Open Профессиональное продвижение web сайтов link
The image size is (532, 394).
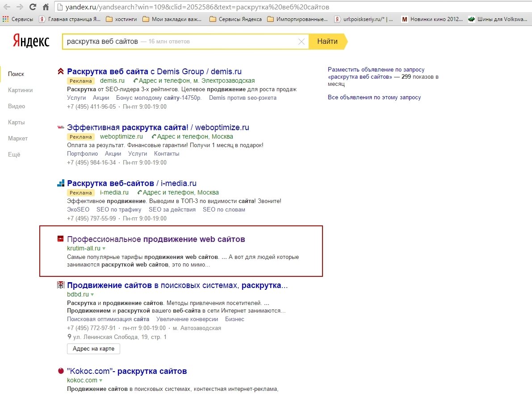(x=156, y=239)
